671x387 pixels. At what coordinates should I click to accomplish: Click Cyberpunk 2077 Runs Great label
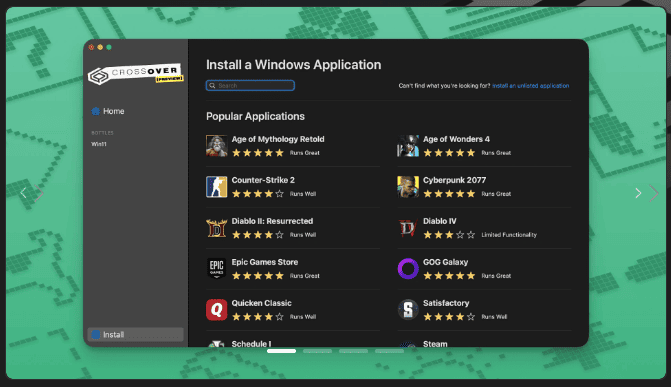(496, 194)
